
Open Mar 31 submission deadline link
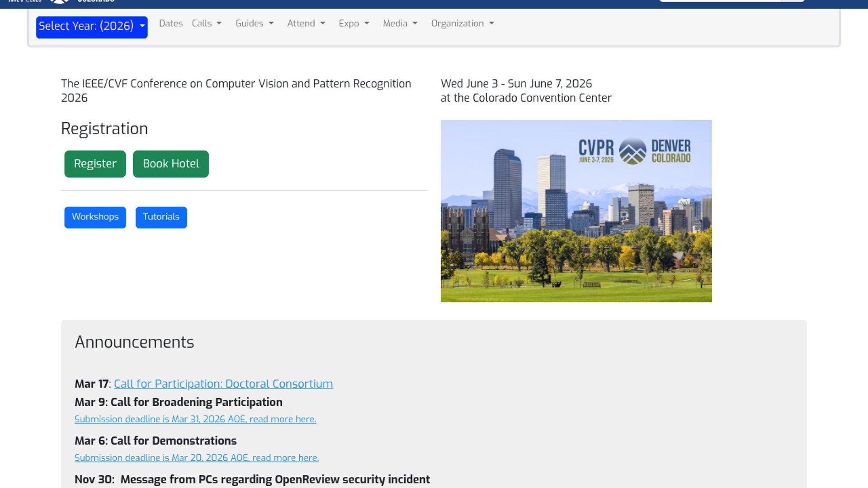click(195, 419)
